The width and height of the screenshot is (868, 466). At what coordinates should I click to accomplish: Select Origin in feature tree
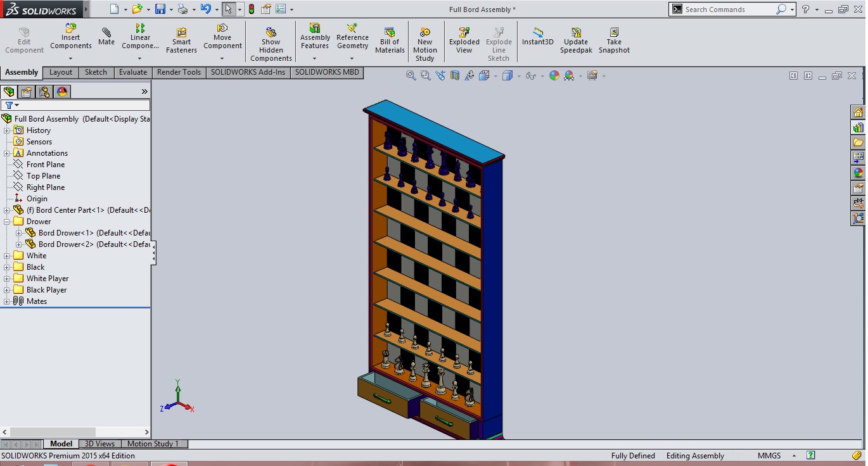pos(37,199)
